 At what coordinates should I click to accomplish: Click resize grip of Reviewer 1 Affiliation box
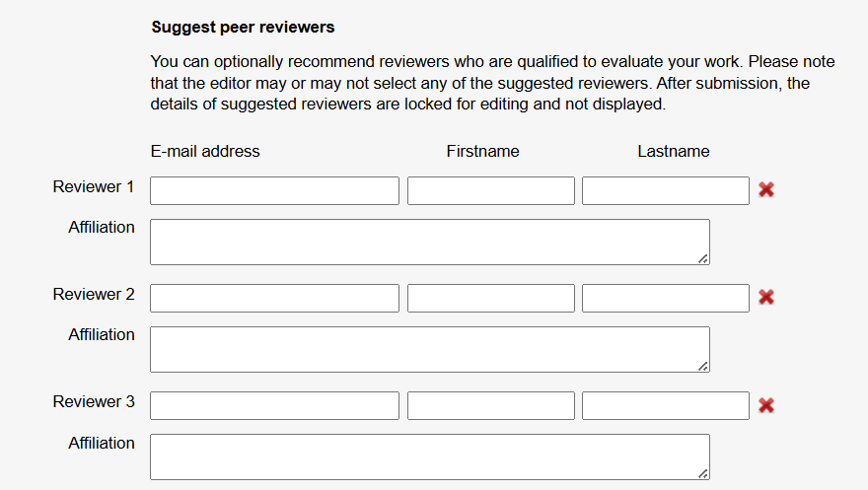point(703,259)
